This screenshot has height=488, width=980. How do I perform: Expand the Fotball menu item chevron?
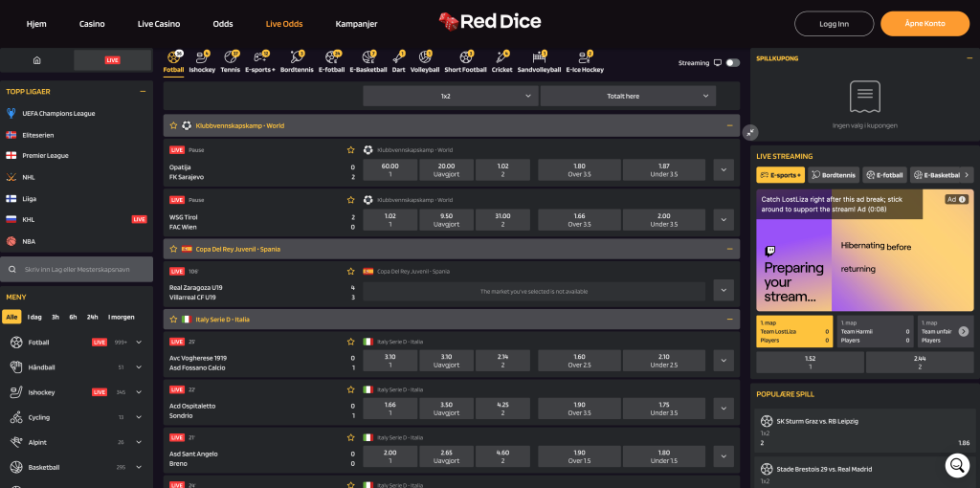coord(139,343)
